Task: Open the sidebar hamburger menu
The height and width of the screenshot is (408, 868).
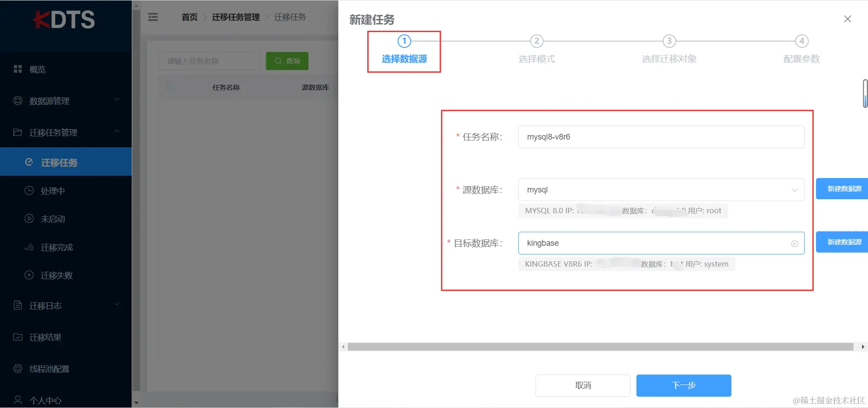Action: 152,17
